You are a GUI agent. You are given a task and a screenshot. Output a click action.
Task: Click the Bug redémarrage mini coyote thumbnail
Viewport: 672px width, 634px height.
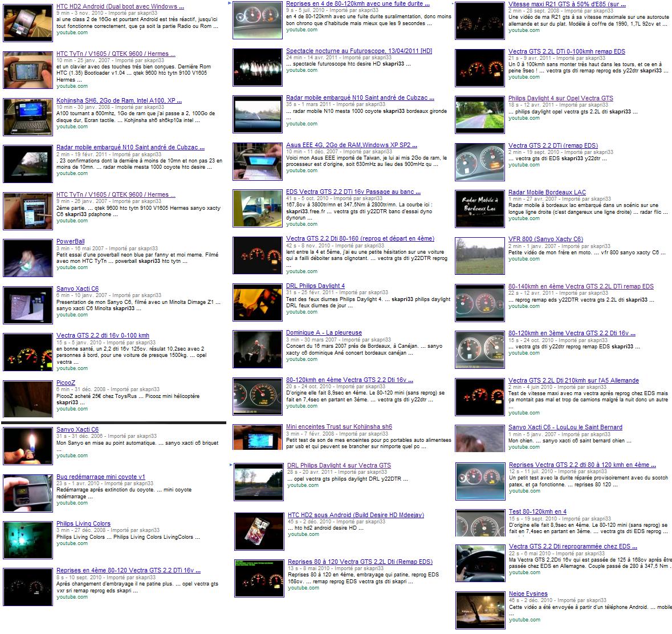(x=28, y=493)
